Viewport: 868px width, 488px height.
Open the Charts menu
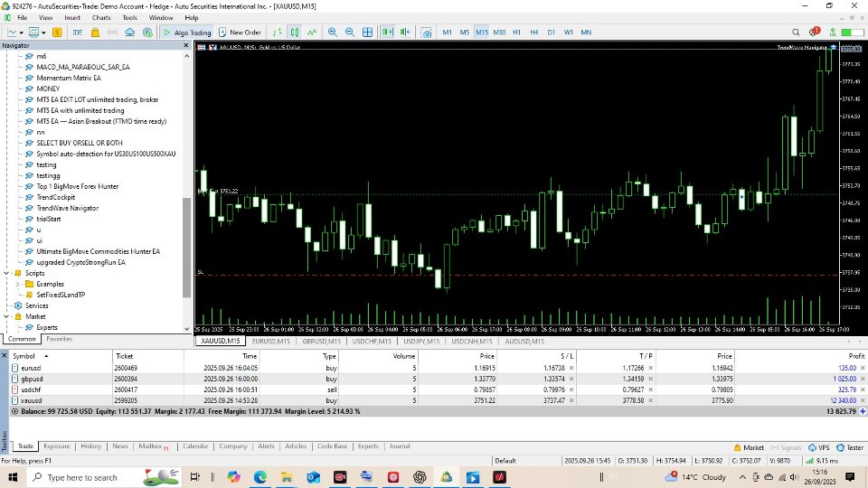101,18
